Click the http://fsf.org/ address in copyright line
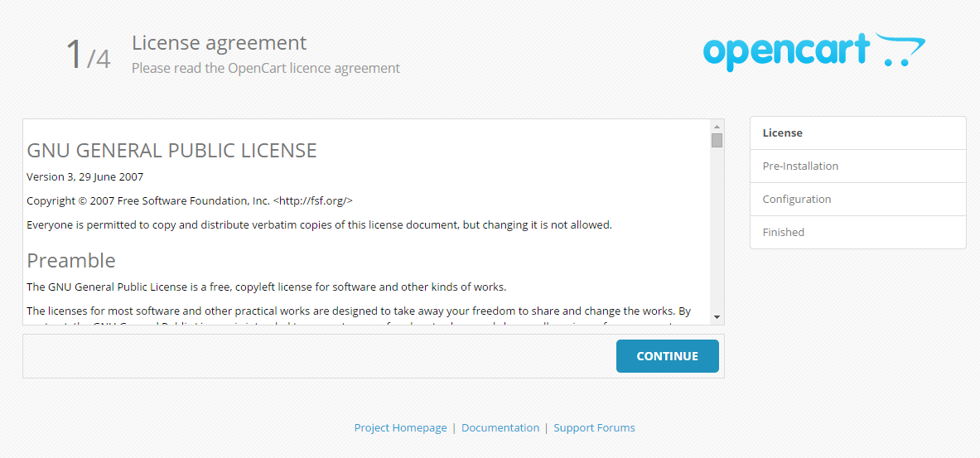This screenshot has width=980, height=458. (313, 201)
